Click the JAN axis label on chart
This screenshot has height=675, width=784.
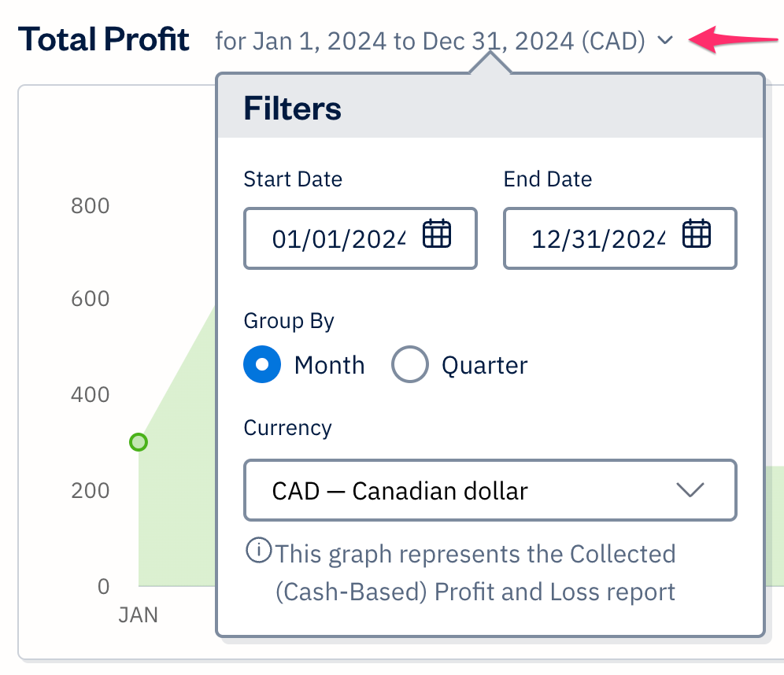(x=139, y=615)
